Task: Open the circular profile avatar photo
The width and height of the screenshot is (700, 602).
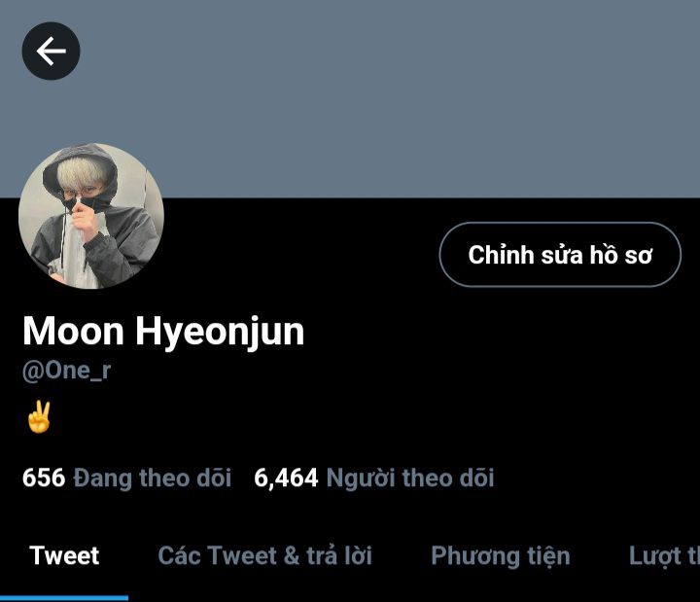Action: coord(91,216)
